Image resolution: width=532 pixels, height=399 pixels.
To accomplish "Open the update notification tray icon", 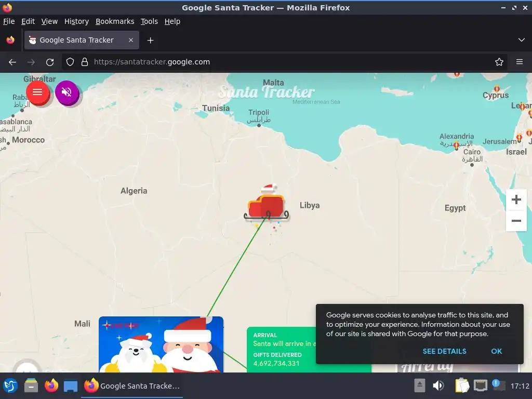I will tap(498, 385).
